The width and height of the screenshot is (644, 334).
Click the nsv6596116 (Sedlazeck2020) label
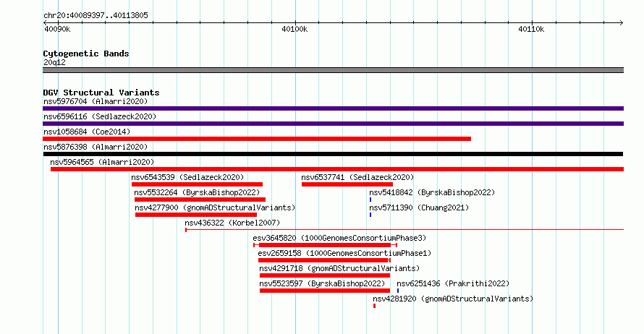tap(100, 116)
